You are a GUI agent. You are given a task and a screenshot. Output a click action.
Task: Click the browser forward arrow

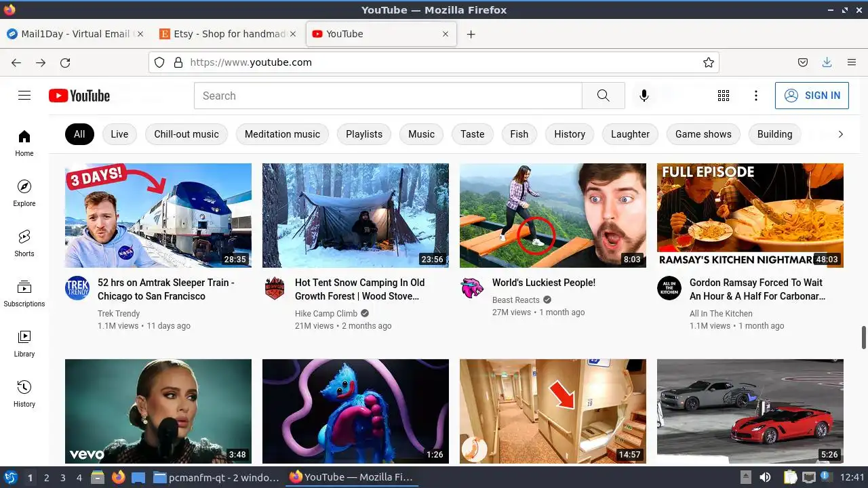pos(41,62)
